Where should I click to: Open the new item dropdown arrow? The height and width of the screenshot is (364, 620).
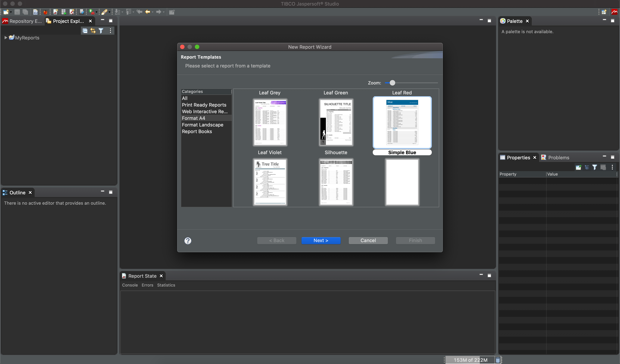pos(11,12)
